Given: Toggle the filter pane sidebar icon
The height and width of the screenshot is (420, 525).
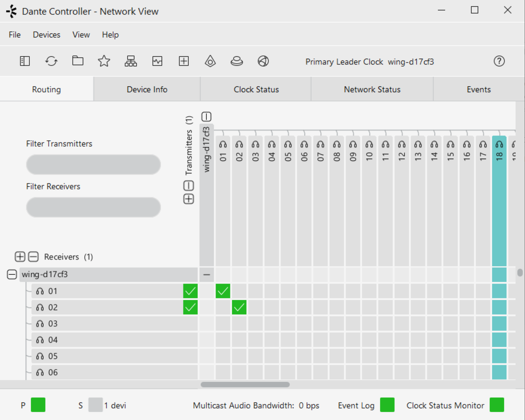Looking at the screenshot, I should tap(25, 61).
